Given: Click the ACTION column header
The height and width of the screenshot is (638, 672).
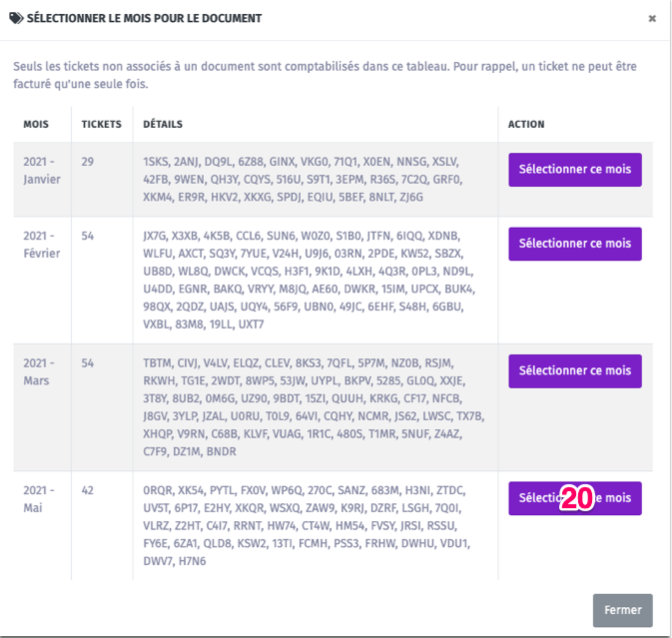Looking at the screenshot, I should point(526,125).
